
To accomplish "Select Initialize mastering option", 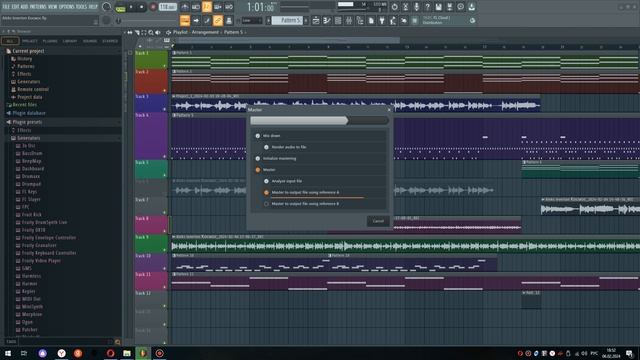I will tap(258, 158).
